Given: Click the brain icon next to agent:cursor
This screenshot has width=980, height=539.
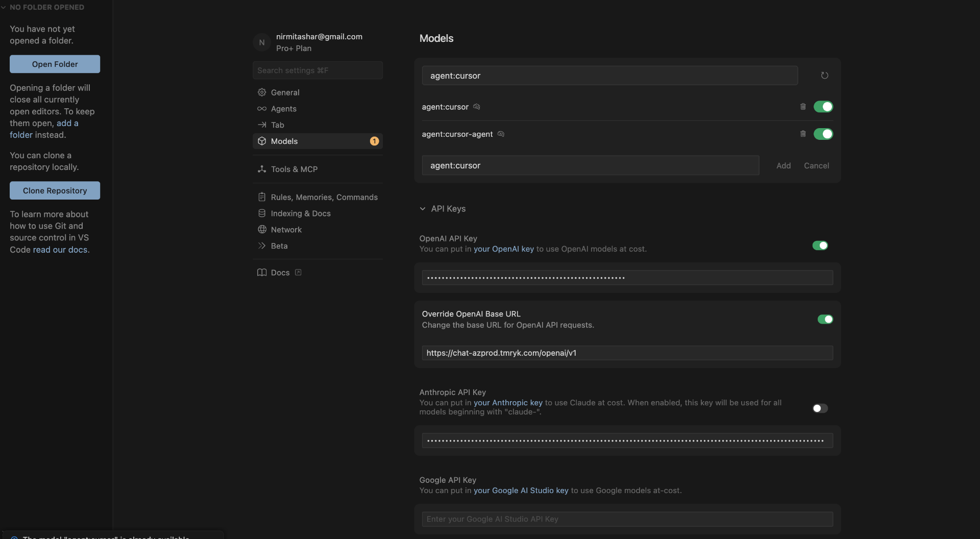Looking at the screenshot, I should tap(477, 107).
